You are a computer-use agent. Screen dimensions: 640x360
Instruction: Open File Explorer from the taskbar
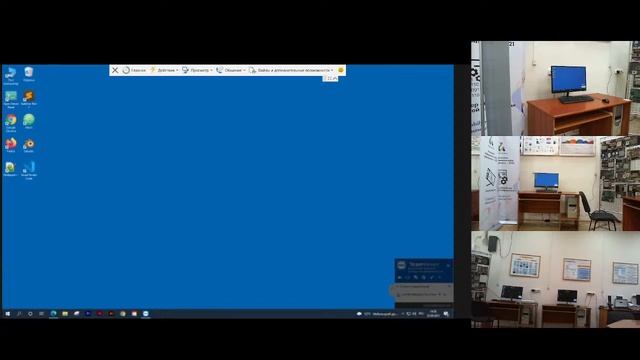point(65,314)
